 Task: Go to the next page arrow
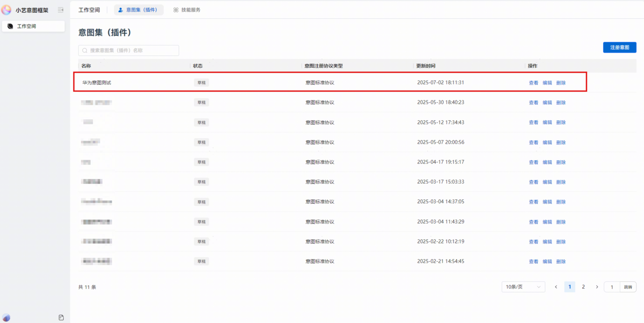(597, 287)
